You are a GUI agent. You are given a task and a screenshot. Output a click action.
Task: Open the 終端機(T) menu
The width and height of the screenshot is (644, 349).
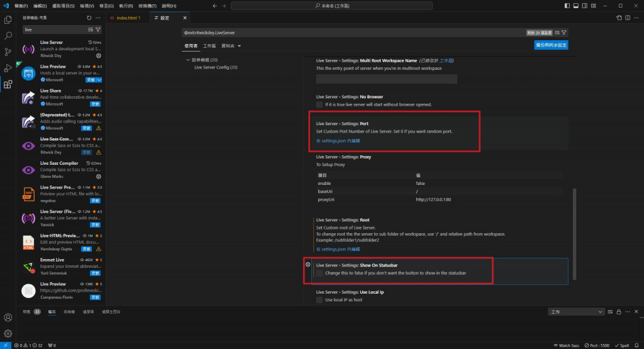click(147, 6)
